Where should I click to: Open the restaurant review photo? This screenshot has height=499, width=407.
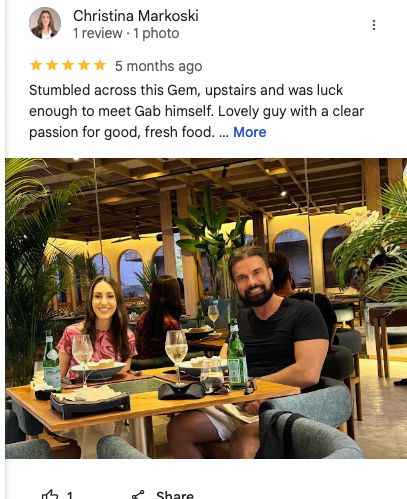tap(206, 308)
